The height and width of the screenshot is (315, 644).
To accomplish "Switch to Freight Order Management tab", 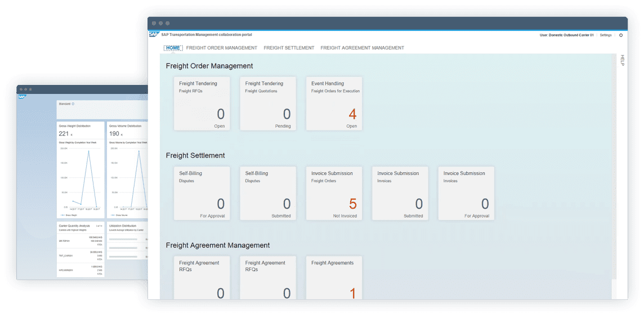I will (x=221, y=48).
